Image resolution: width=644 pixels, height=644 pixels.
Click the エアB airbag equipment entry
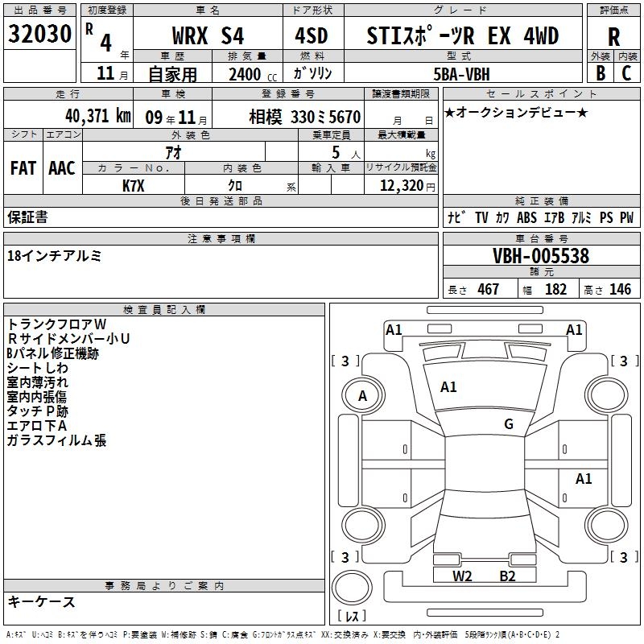(554, 217)
